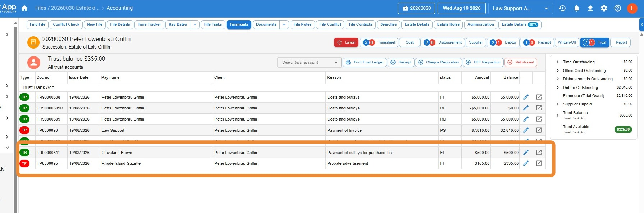Click the upload arrow icon
This screenshot has height=213, width=644.
coord(590,8)
